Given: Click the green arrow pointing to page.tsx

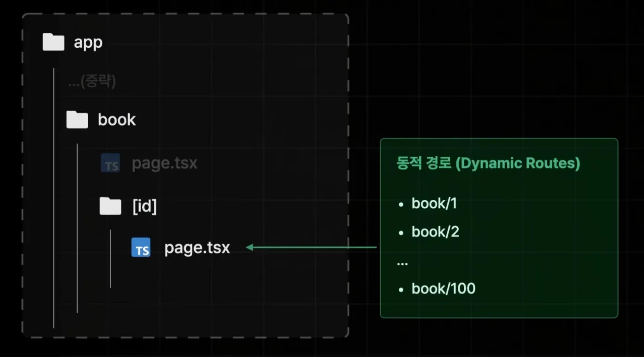Looking at the screenshot, I should coord(311,248).
